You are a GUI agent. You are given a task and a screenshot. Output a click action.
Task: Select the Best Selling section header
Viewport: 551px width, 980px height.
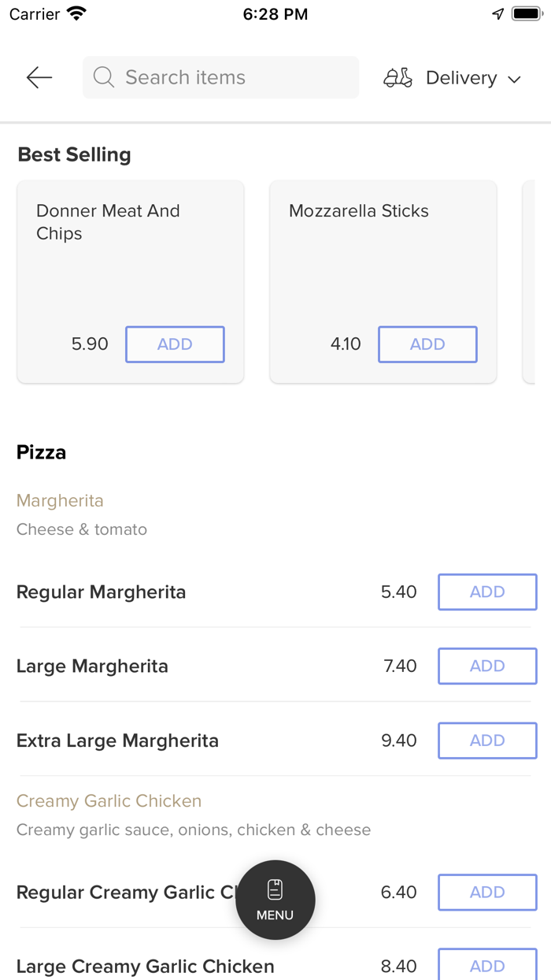click(x=74, y=154)
